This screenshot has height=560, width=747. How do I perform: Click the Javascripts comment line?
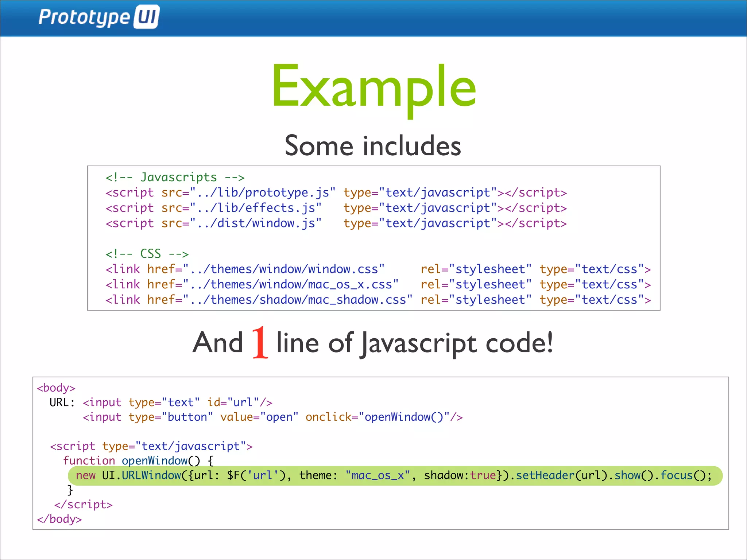click(175, 177)
